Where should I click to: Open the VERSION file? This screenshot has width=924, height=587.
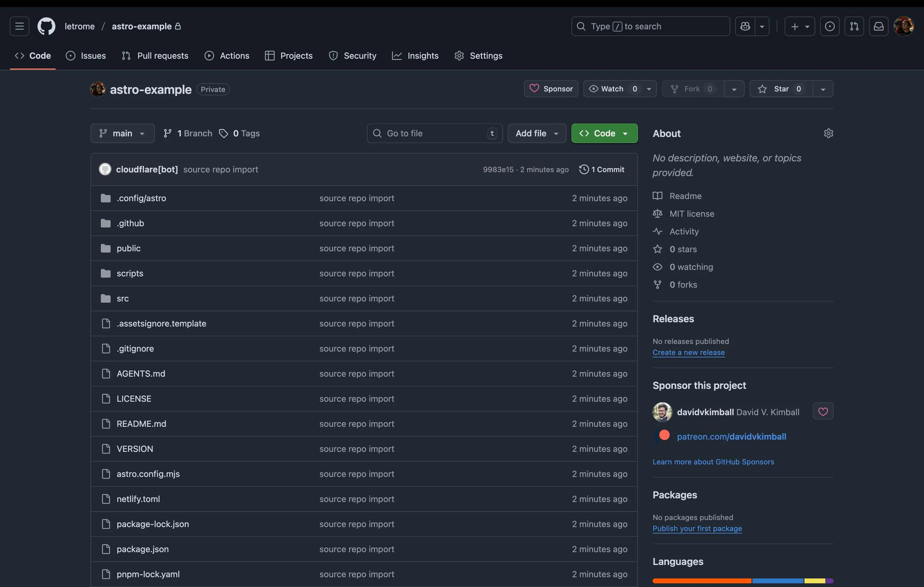pyautogui.click(x=135, y=449)
